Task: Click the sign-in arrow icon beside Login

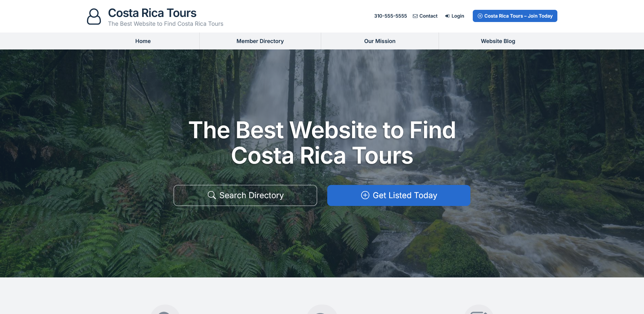Action: click(447, 16)
